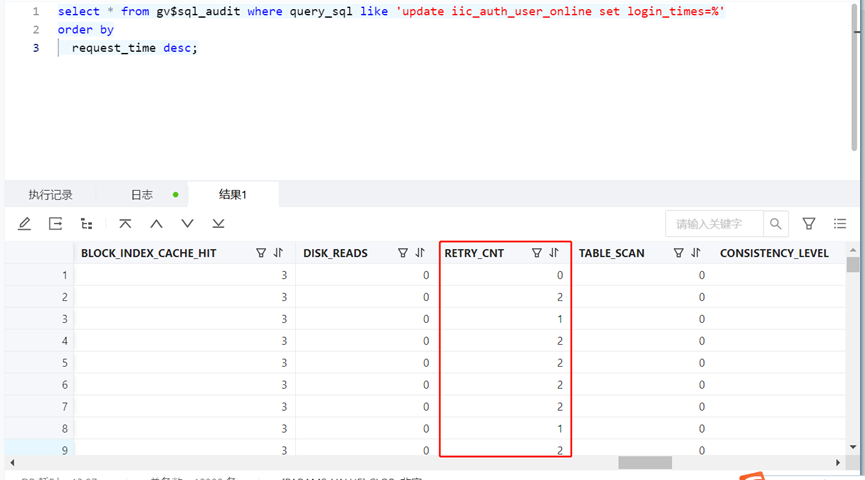The width and height of the screenshot is (865, 480).
Task: Select row number 2 in results
Action: (39, 297)
